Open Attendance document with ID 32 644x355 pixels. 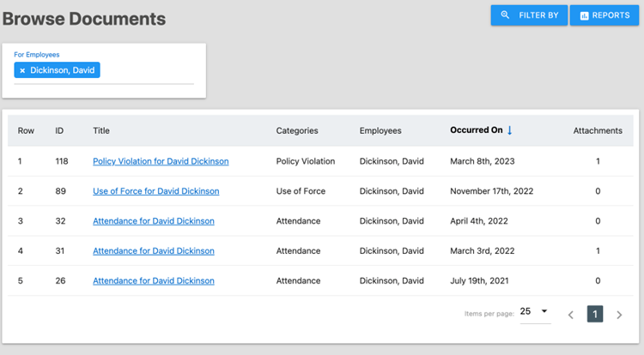[153, 221]
